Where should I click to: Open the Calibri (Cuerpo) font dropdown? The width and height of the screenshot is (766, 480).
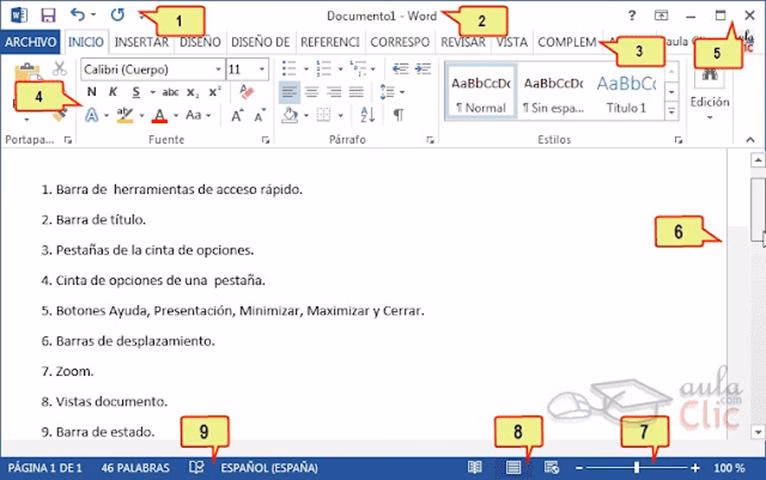tap(217, 70)
